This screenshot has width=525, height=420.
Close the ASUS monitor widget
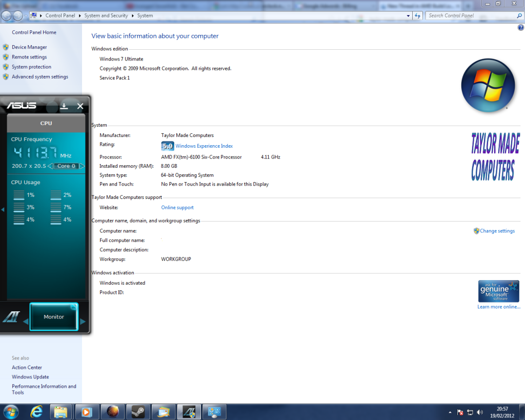(80, 106)
